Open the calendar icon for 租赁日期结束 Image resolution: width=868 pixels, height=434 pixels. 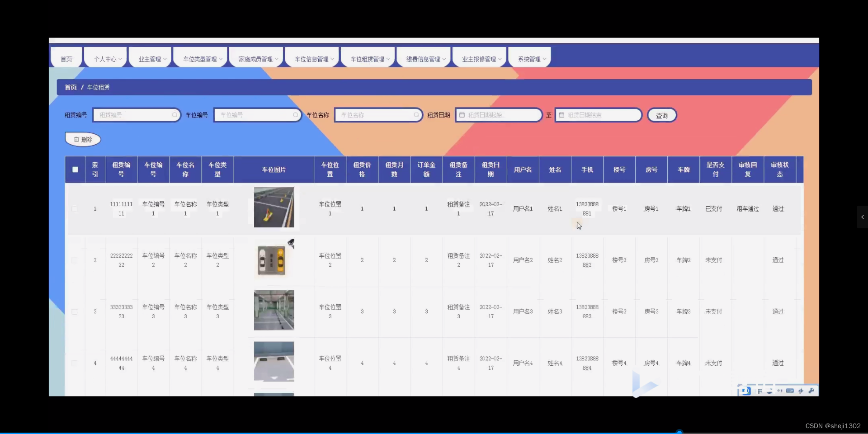[562, 115]
